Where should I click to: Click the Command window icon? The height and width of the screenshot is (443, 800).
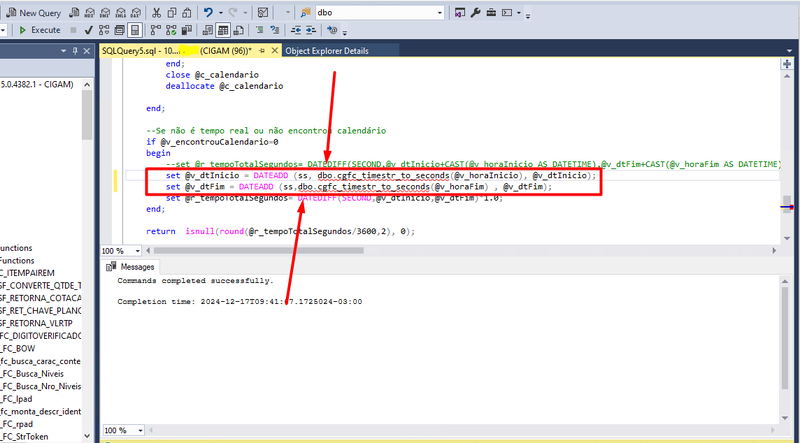[x=507, y=13]
